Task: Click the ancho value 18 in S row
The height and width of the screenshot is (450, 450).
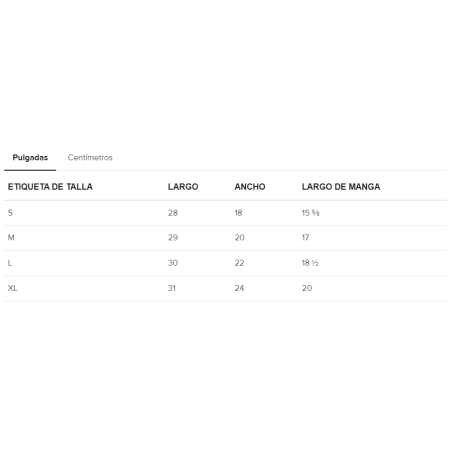Action: pos(238,213)
